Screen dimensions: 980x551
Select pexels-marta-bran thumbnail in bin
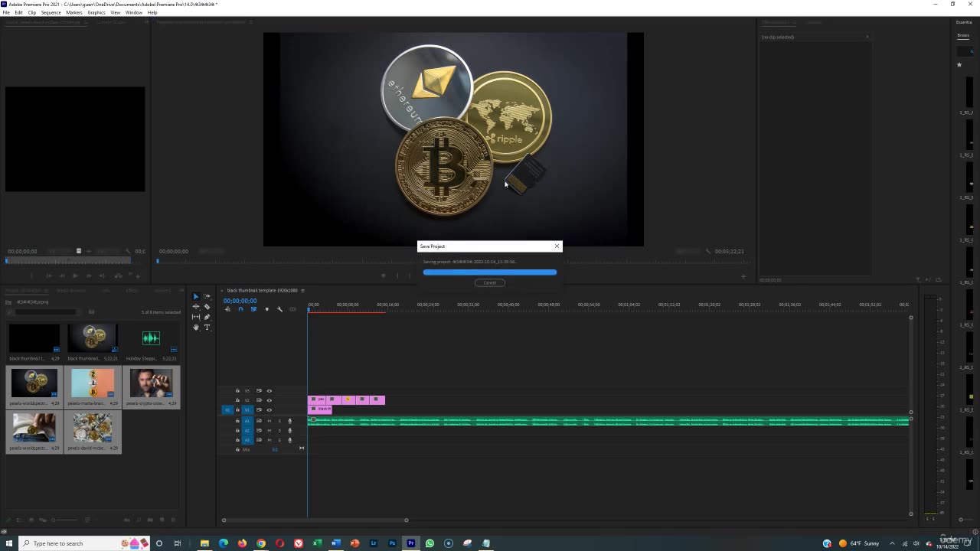pyautogui.click(x=93, y=383)
